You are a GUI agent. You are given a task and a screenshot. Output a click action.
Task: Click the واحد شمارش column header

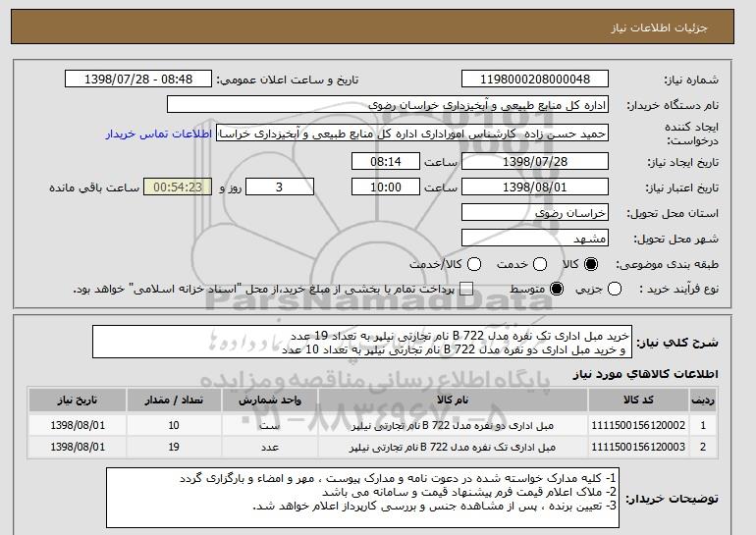pos(270,401)
